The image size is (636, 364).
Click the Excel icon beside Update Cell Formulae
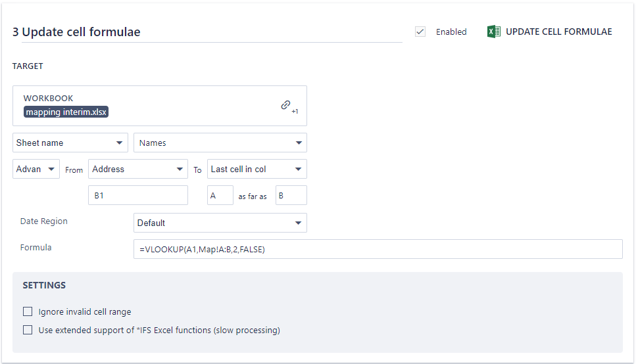pos(493,32)
